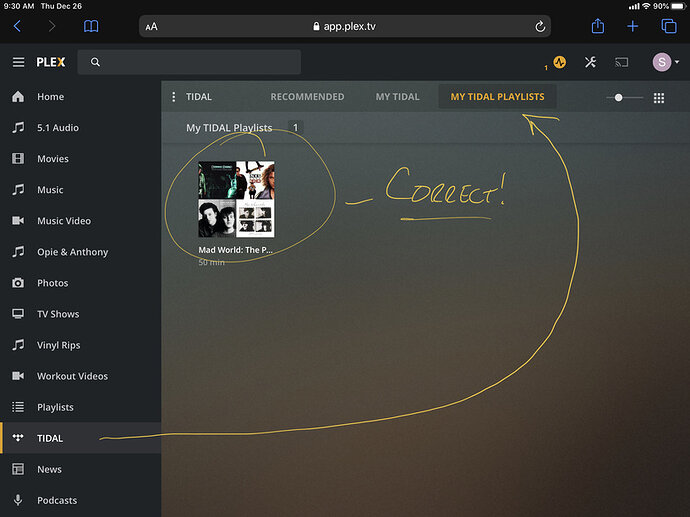Click the My TIDAL Playlists heading
The image size is (690, 517).
pyautogui.click(x=229, y=128)
